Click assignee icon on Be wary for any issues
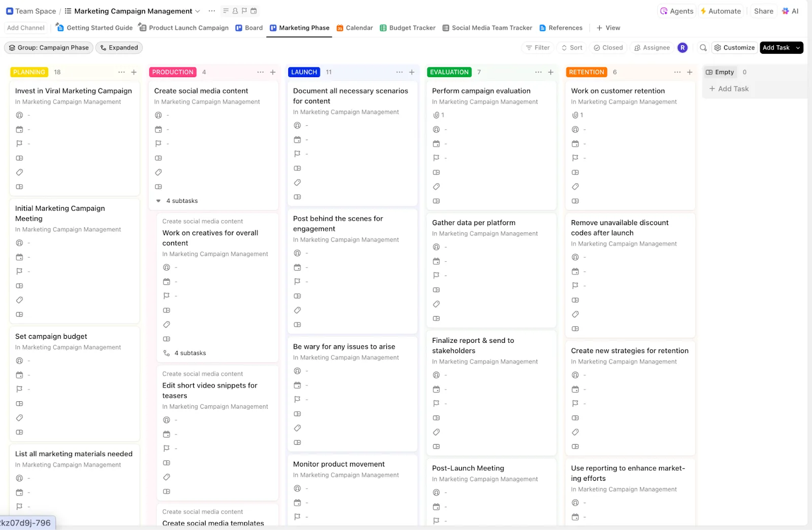 point(297,371)
